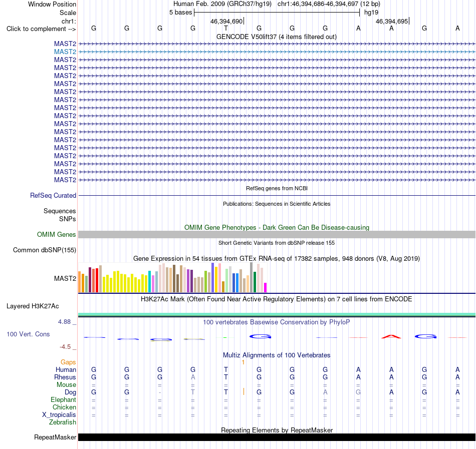Click 'Publications: Sequences in Scientific Articles' title

click(276, 204)
